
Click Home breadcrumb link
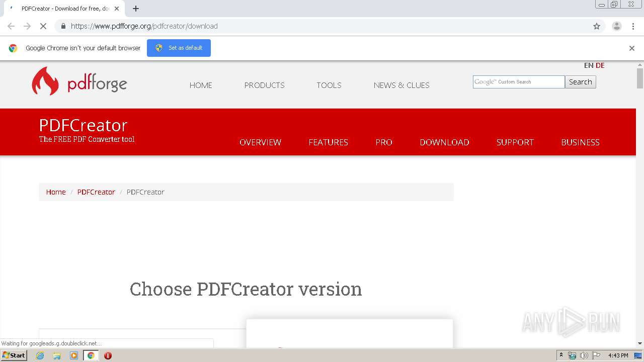(x=56, y=192)
